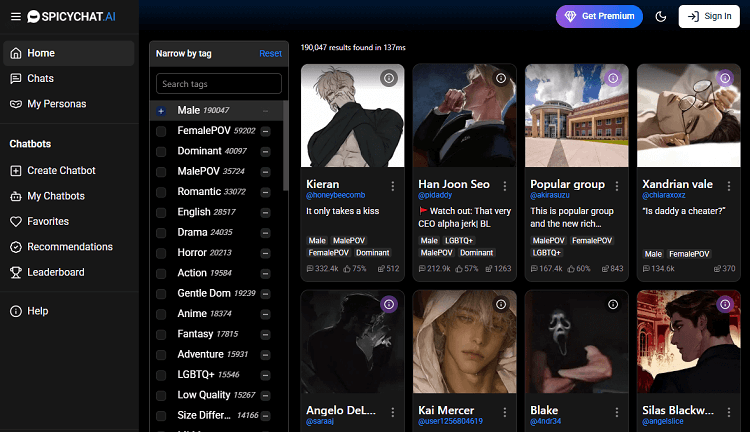Open info icon on Kieran card
Screen dimensions: 750x432
click(389, 78)
